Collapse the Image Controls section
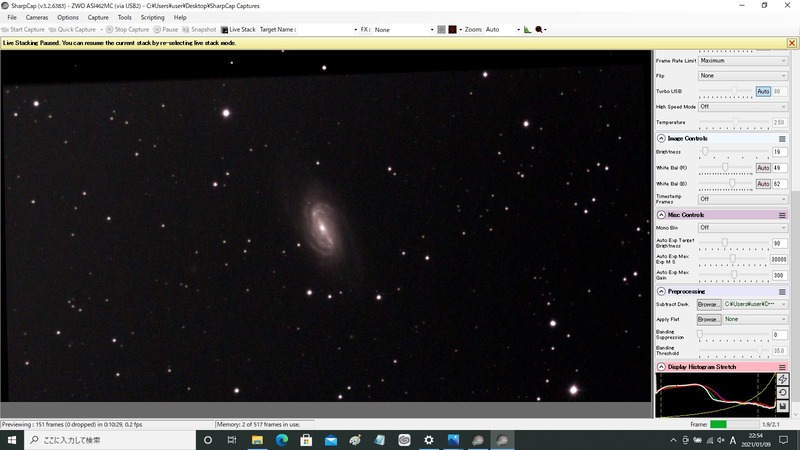 (x=661, y=138)
